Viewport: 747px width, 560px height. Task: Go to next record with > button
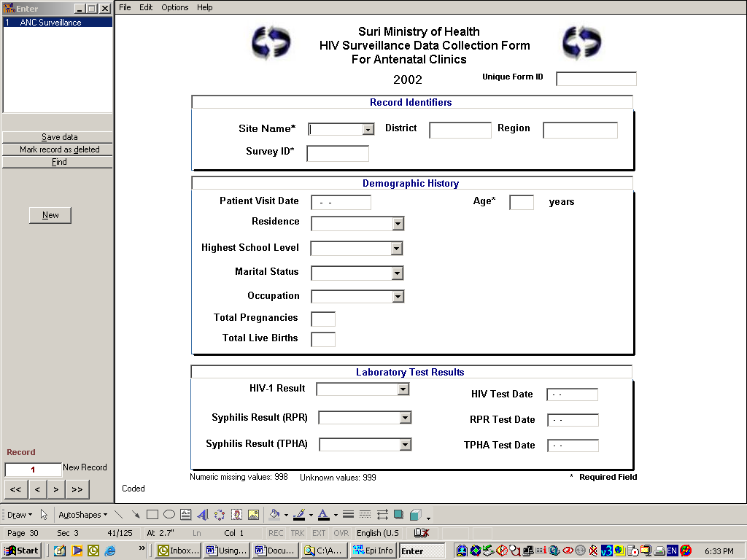pos(55,489)
